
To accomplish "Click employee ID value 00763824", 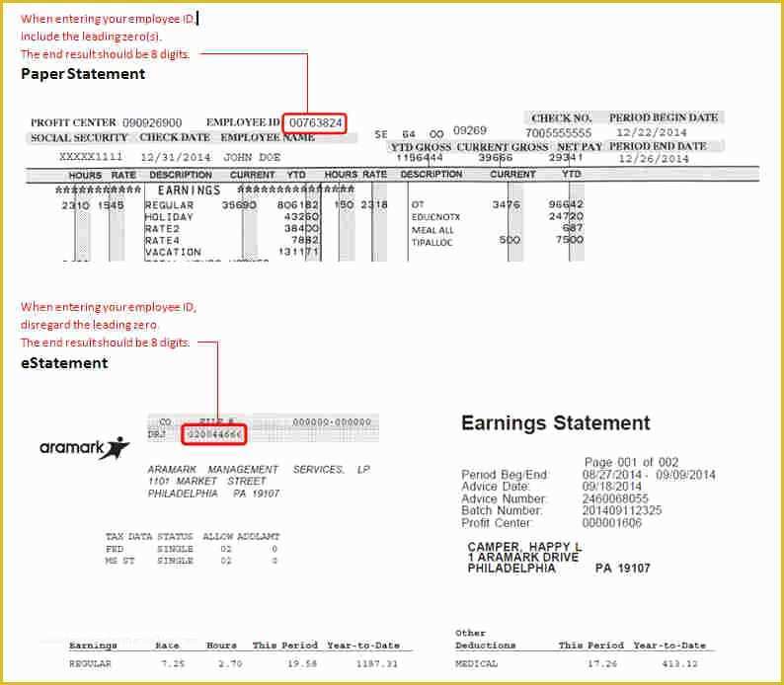I will tap(316, 123).
